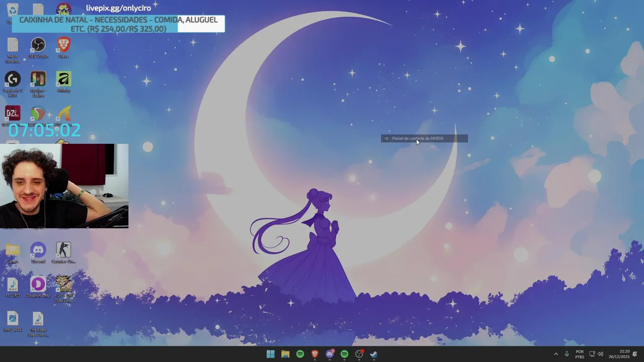Image resolution: width=644 pixels, height=362 pixels.
Task: Select the Ryujinx - Atalho shortcut
Action: tap(38, 84)
